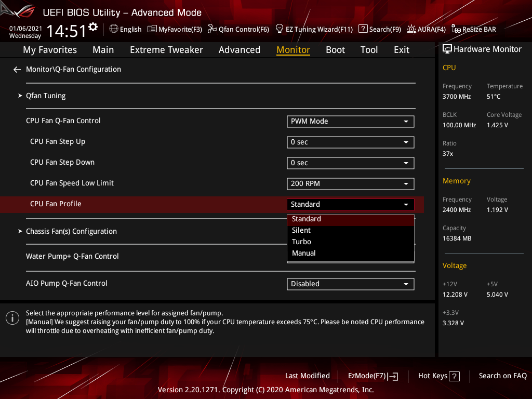
Task: Choose Manual fan profile option
Action: click(x=351, y=253)
